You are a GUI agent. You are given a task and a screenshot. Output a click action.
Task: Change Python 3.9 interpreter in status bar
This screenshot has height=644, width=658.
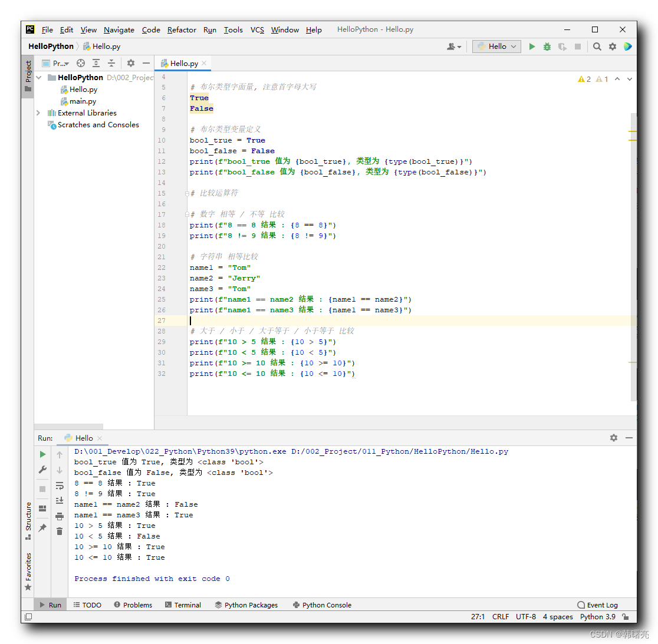[x=598, y=617]
